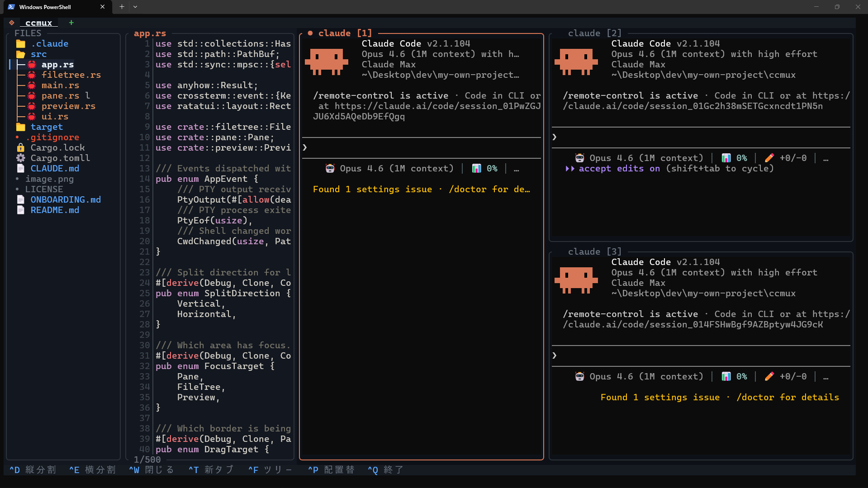This screenshot has width=868, height=488.
Task: Click the document icon next to README.md
Action: [20, 210]
